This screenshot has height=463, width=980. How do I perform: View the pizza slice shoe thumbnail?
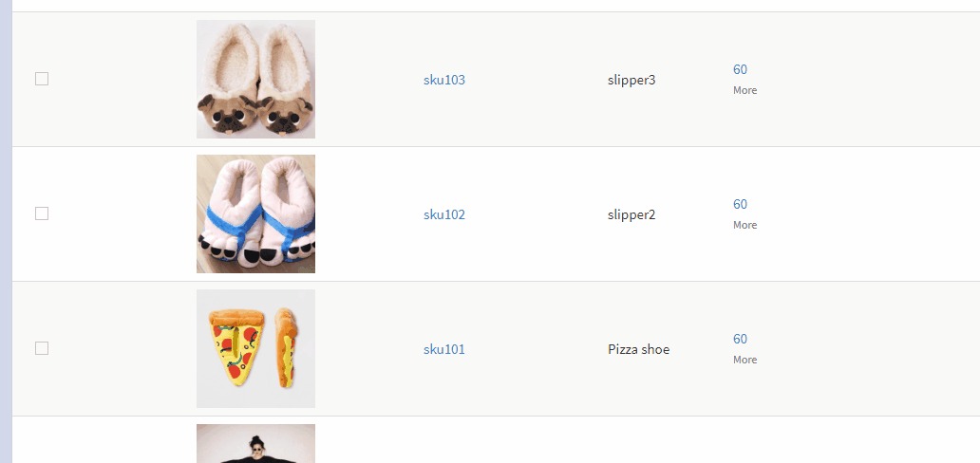pyautogui.click(x=255, y=348)
